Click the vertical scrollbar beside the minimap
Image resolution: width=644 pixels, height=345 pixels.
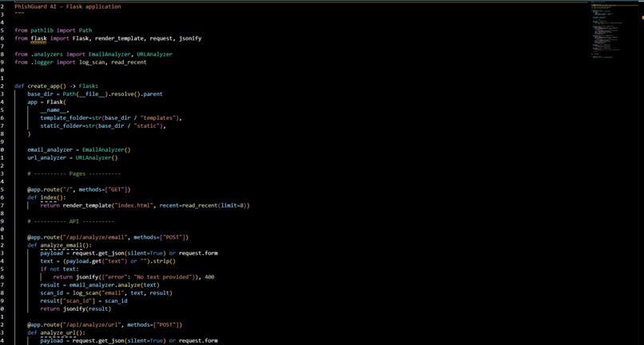[x=642, y=172]
